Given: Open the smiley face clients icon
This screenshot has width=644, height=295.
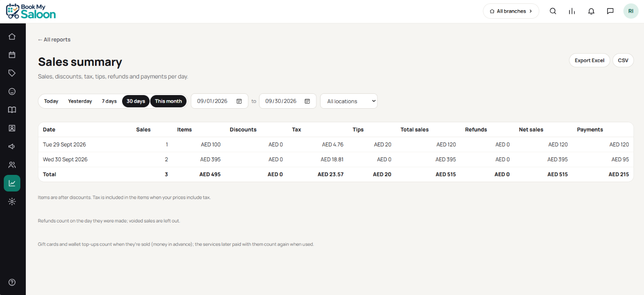Looking at the screenshot, I should [12, 91].
